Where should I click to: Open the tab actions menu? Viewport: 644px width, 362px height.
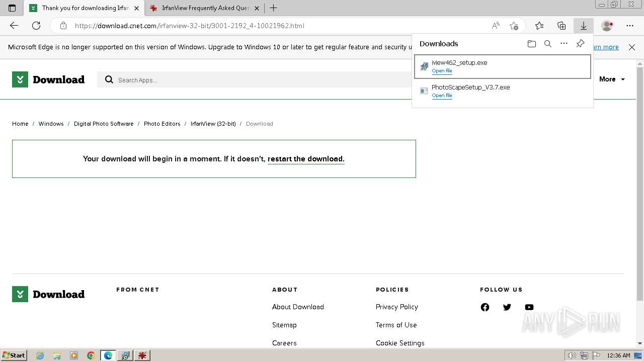coord(12,8)
